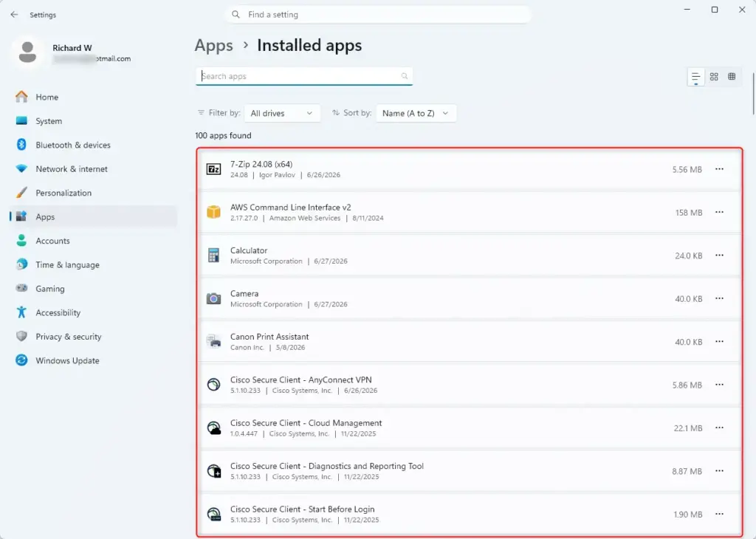Open more options for Cloud Management
Screen dimensions: 756x539
pos(719,428)
